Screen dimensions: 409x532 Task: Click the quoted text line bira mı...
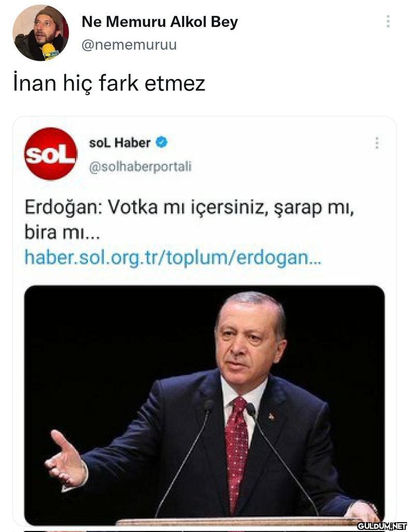click(x=62, y=232)
